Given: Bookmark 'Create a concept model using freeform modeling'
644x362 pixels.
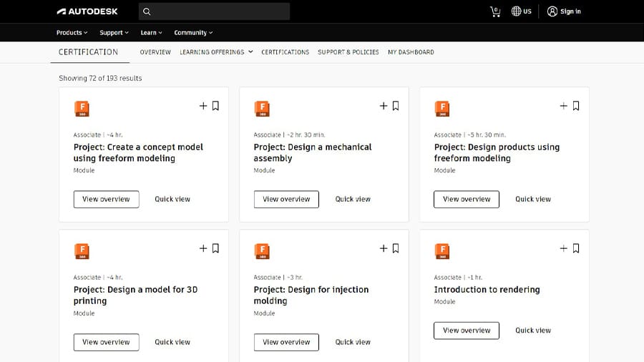Looking at the screenshot, I should 215,106.
